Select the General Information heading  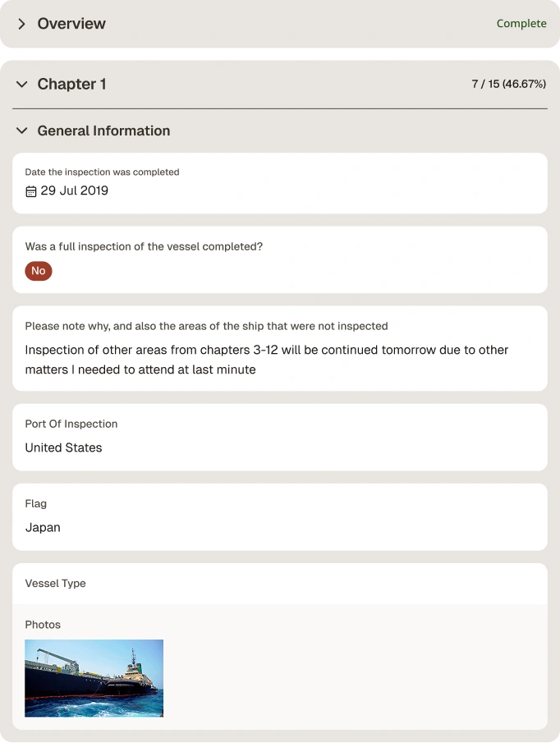point(103,131)
